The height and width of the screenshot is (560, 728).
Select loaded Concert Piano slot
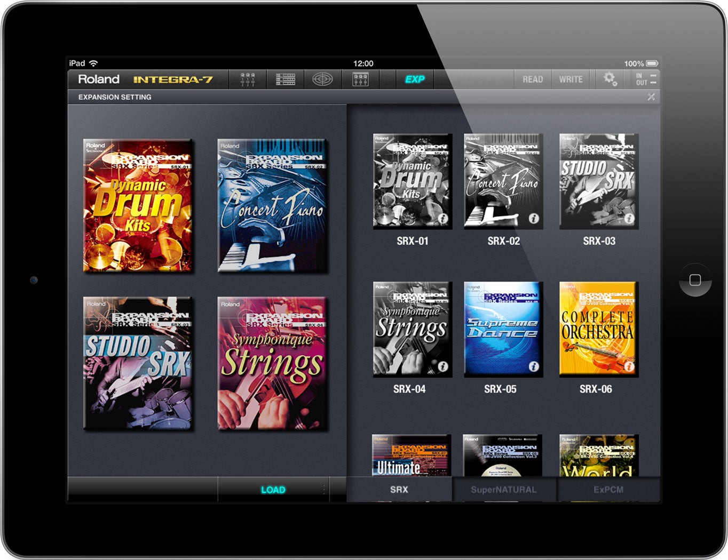272,206
